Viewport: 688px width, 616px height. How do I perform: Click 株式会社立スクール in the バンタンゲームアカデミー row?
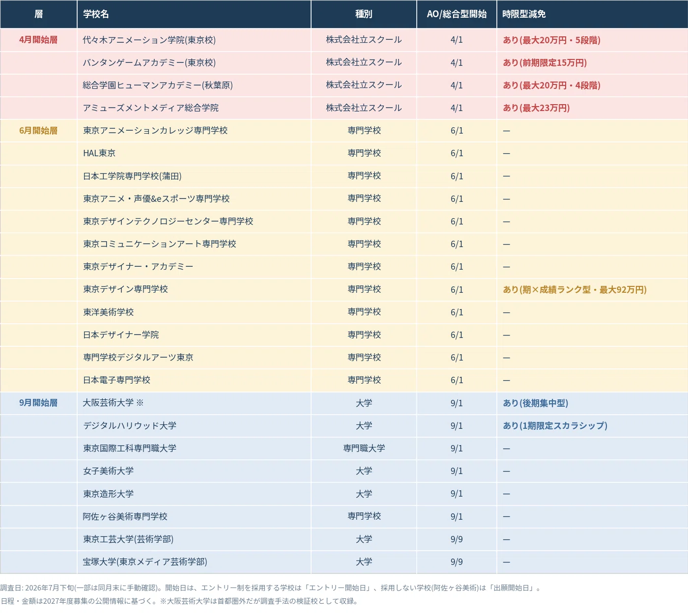tap(364, 62)
